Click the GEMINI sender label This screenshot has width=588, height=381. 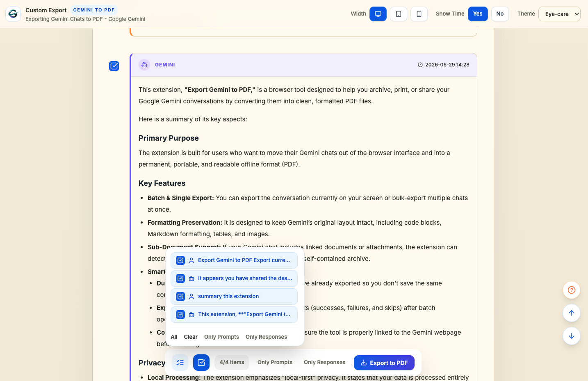coord(165,65)
